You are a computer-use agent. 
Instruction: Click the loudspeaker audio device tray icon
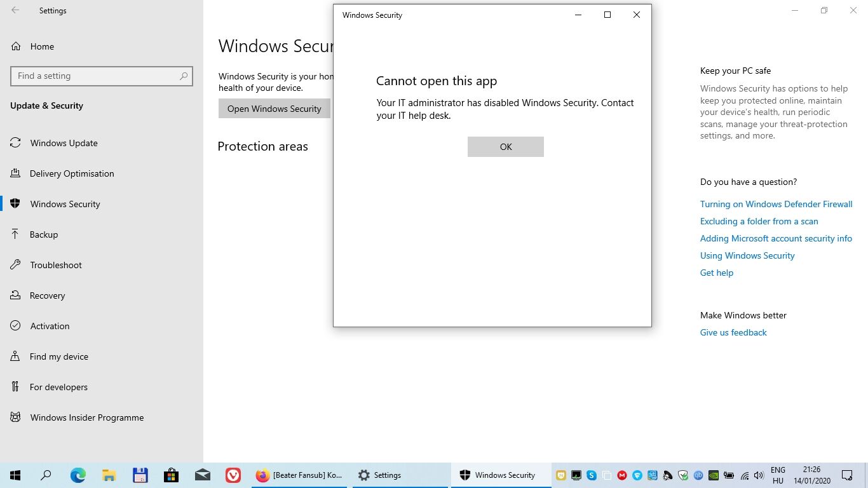click(x=668, y=475)
